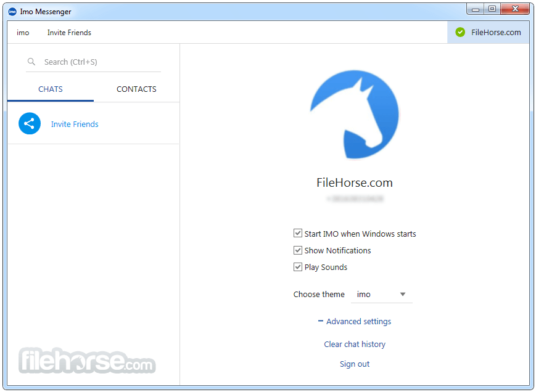Open the FileHorse.com profile button at top right
Image resolution: width=536 pixels, height=392 pixels.
(488, 33)
